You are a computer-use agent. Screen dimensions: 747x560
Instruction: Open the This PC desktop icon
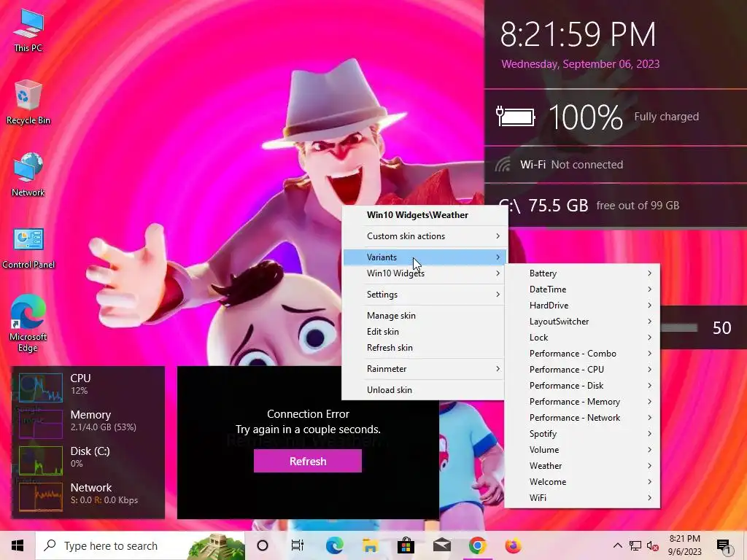tap(28, 31)
